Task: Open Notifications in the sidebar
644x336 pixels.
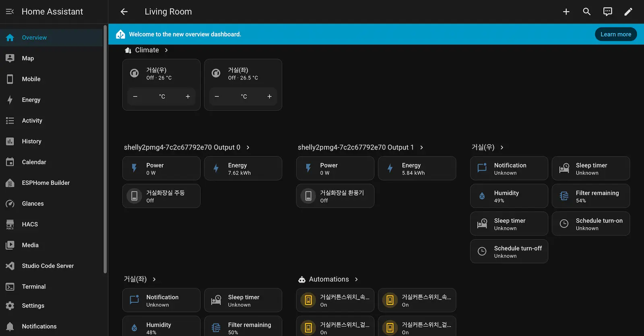Action: pyautogui.click(x=52, y=326)
